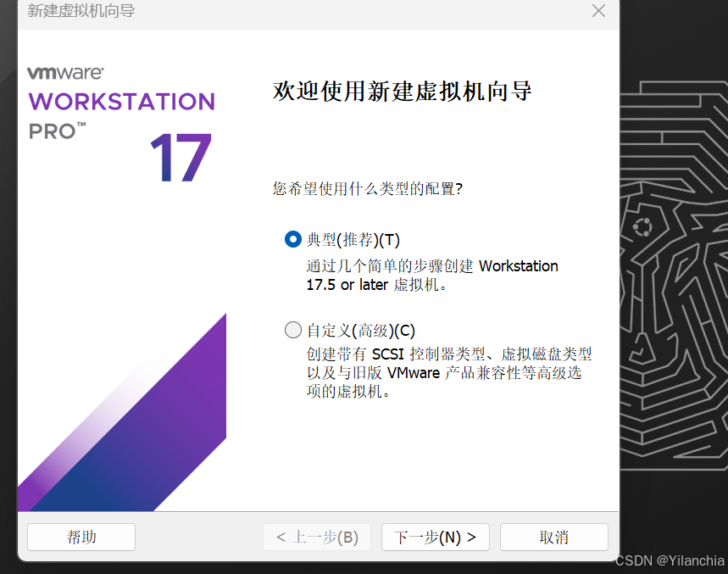Image resolution: width=728 pixels, height=574 pixels.
Task: Click the text 您希望使用什么类型的配置?
Action: pos(367,188)
